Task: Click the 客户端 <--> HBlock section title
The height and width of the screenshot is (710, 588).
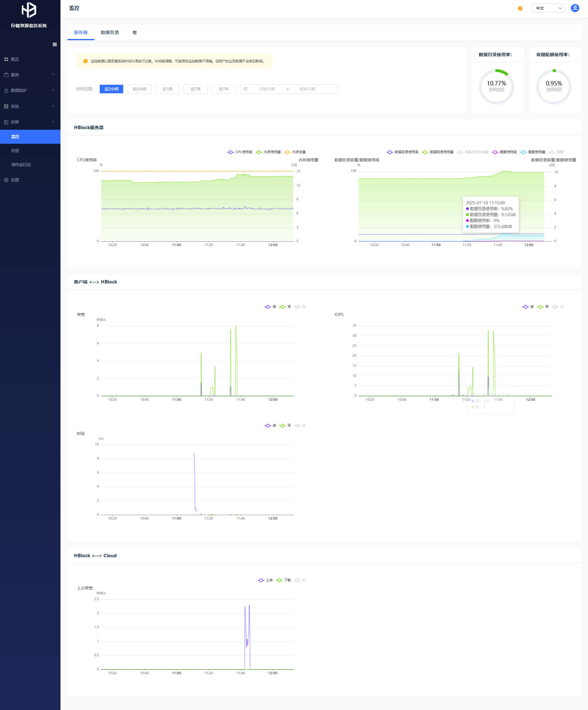Action: (95, 282)
